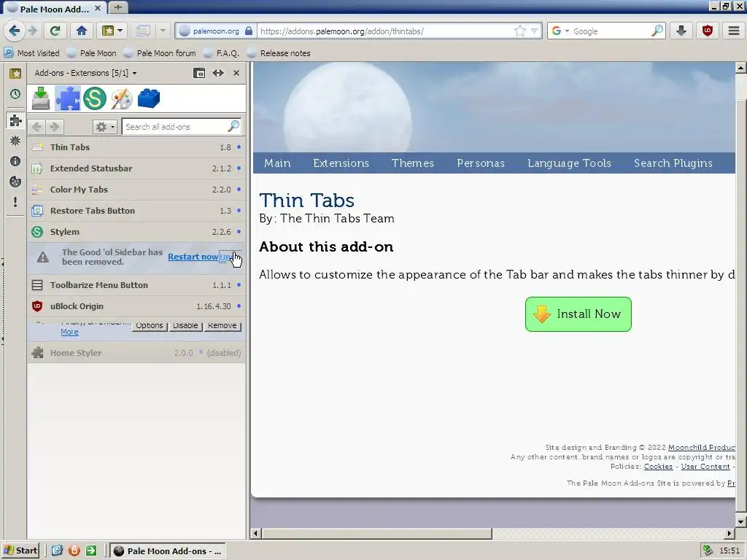Screen dimensions: 747x560
Task: Click Restart now link
Action: tap(193, 257)
